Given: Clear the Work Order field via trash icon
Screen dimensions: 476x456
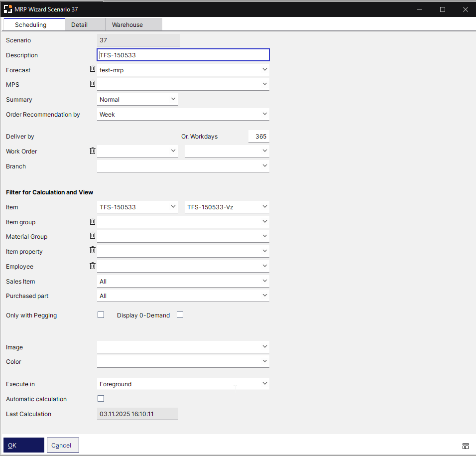Looking at the screenshot, I should click(x=92, y=151).
